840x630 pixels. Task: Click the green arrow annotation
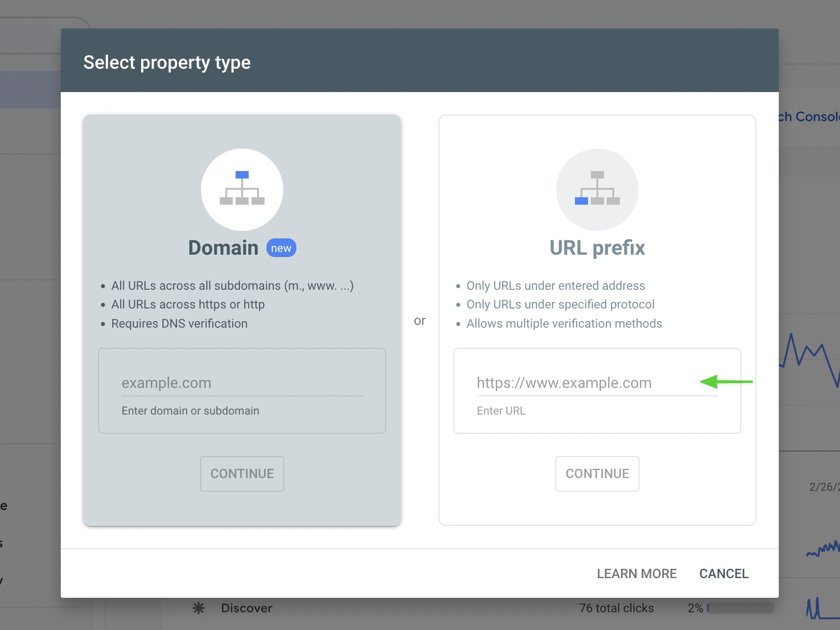(726, 382)
